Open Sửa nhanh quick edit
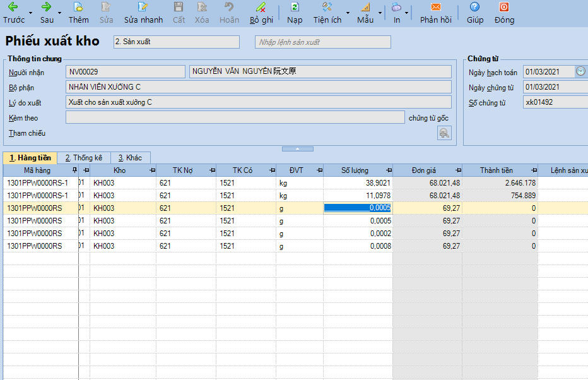Screen dimensions: 588x380 coord(143,13)
